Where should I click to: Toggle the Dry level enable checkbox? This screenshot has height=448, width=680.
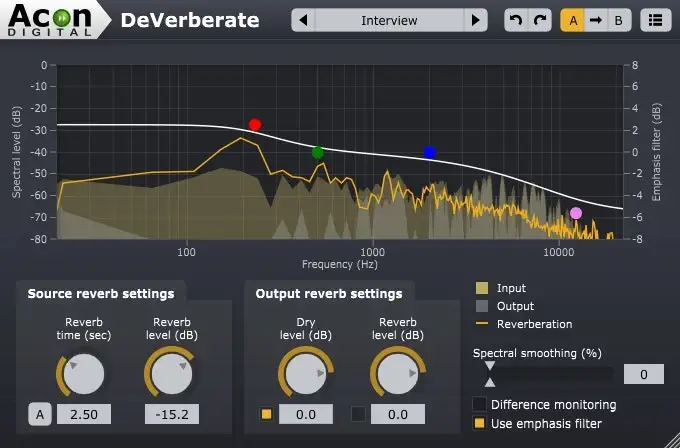coord(267,414)
